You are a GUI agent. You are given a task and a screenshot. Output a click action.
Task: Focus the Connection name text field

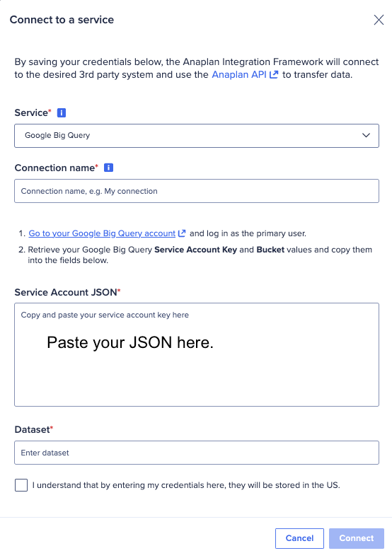pos(197,191)
